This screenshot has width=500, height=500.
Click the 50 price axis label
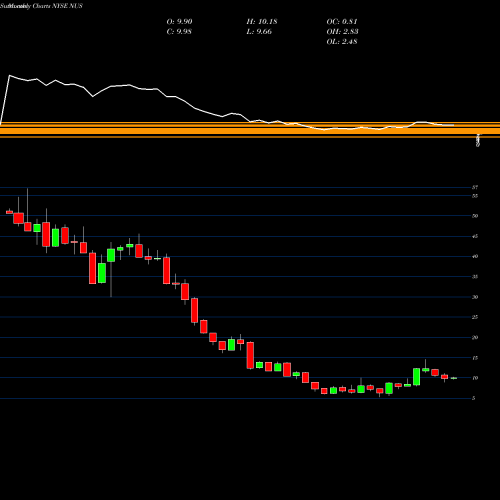(x=475, y=216)
